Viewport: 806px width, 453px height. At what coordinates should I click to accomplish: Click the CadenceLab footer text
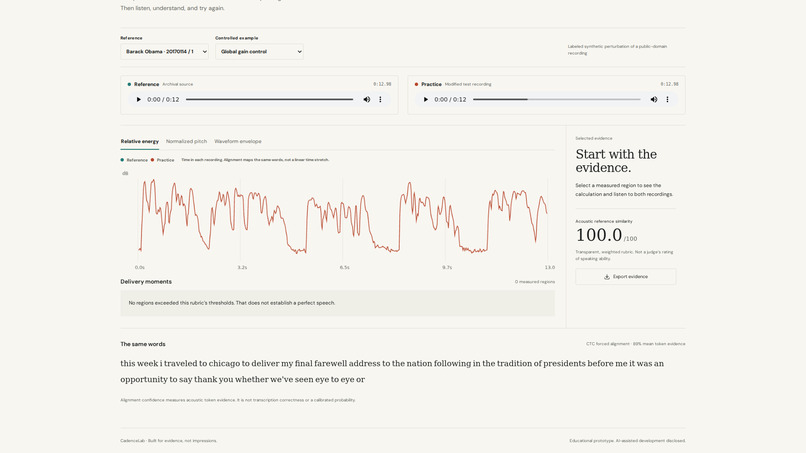tap(169, 441)
